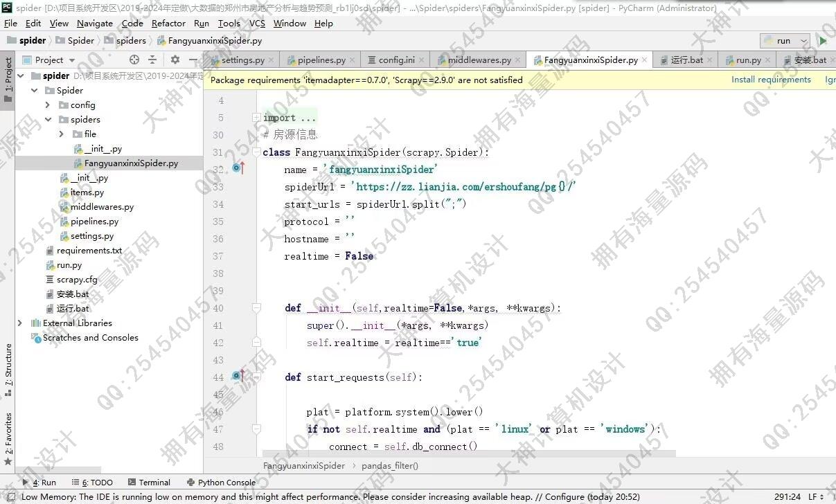Click override marker at line 44 gutter
The width and height of the screenshot is (836, 504).
pyautogui.click(x=238, y=376)
